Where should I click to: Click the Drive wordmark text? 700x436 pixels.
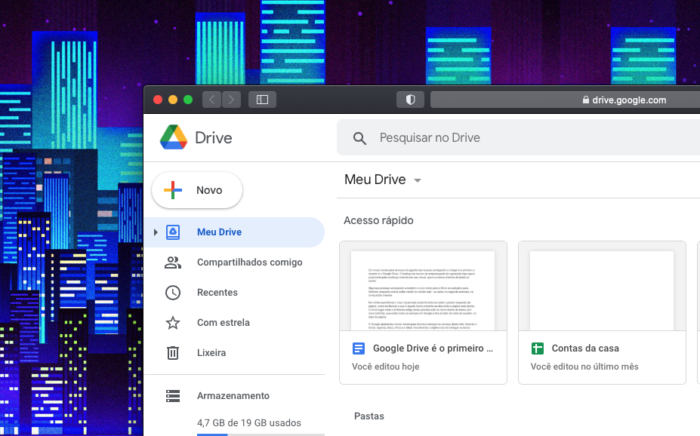[x=213, y=138]
